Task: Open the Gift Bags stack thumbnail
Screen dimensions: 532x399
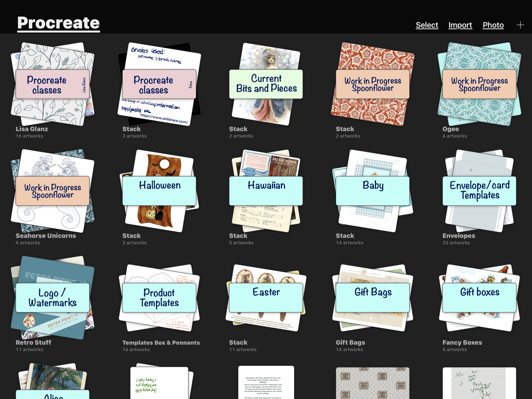Action: click(x=373, y=298)
